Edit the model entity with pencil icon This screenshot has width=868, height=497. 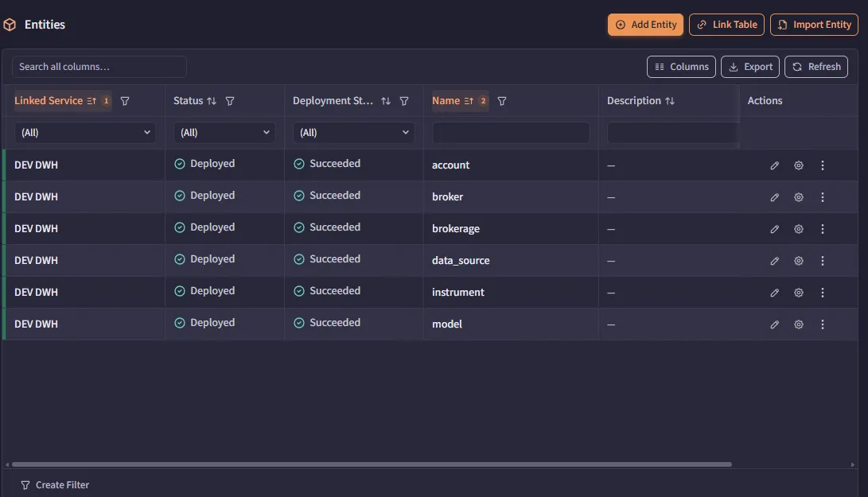[x=774, y=324]
